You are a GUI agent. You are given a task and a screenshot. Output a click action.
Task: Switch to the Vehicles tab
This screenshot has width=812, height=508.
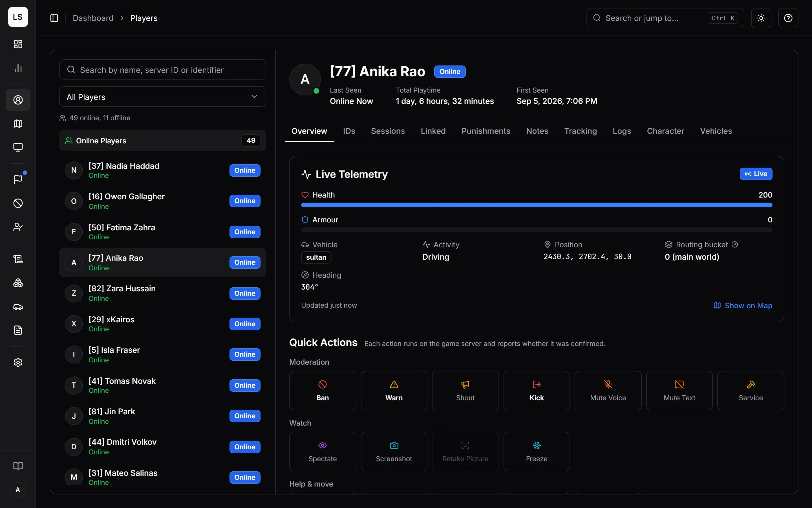point(716,131)
